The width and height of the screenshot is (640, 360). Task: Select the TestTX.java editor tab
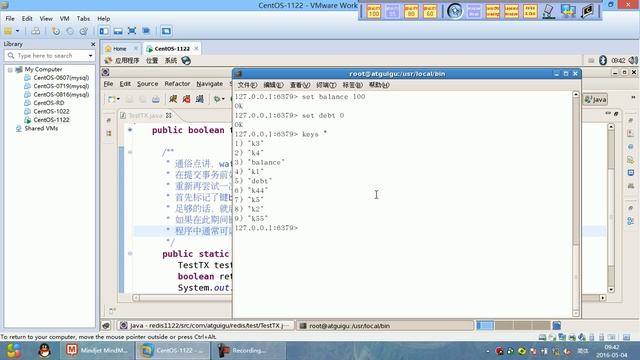145,116
